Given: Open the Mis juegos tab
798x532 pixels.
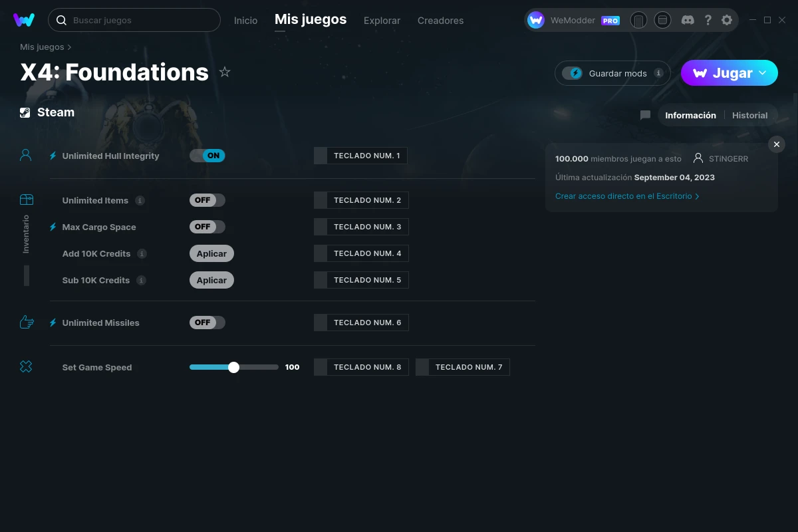Looking at the screenshot, I should (311, 19).
